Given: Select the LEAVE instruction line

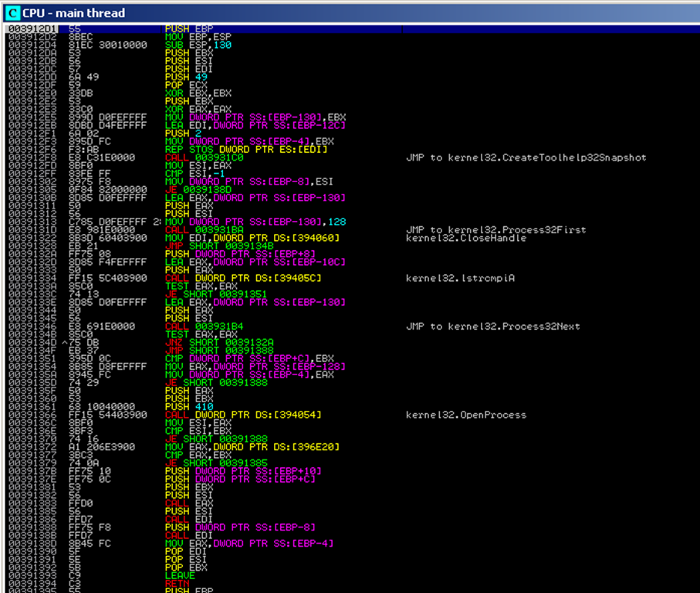Looking at the screenshot, I should click(178, 575).
